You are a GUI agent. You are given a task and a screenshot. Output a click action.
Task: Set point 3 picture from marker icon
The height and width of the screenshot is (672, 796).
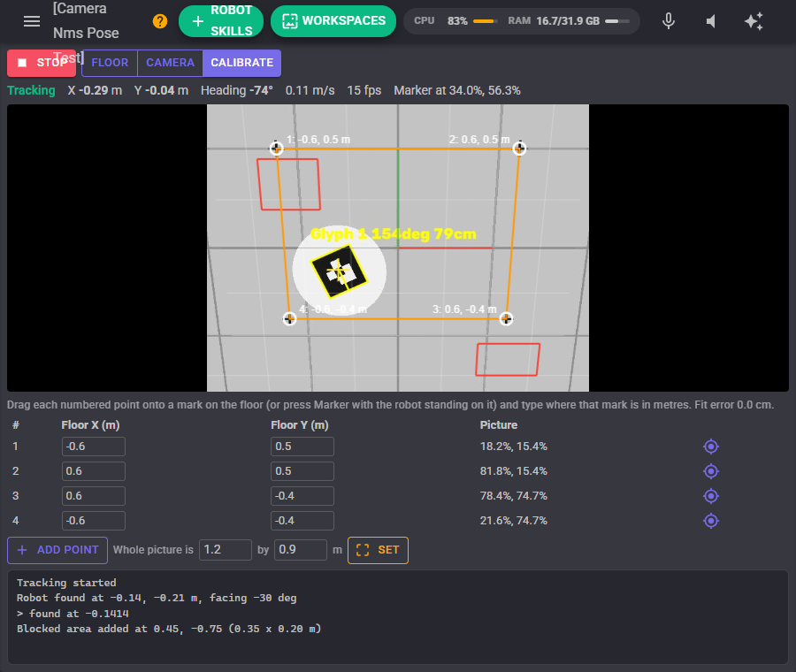pyautogui.click(x=711, y=496)
